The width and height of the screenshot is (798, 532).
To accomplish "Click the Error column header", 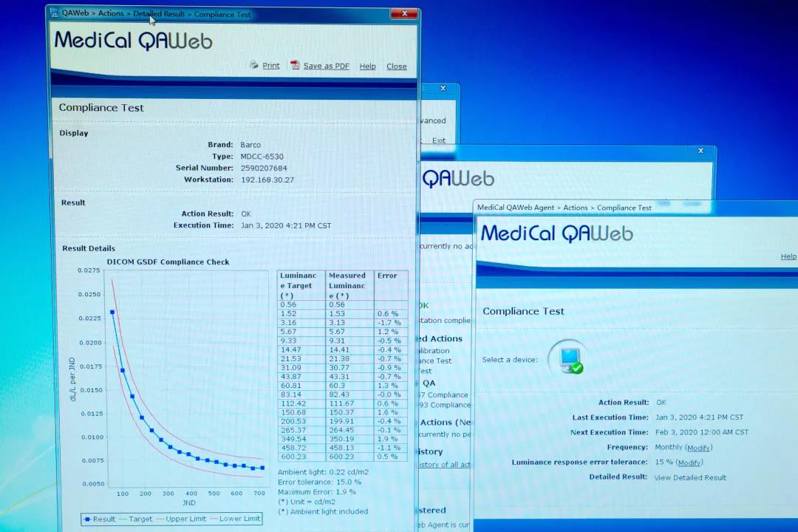I will [387, 276].
